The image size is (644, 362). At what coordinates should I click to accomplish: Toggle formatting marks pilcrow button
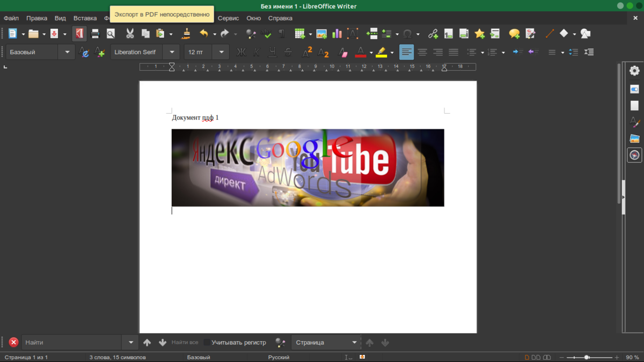(x=282, y=34)
